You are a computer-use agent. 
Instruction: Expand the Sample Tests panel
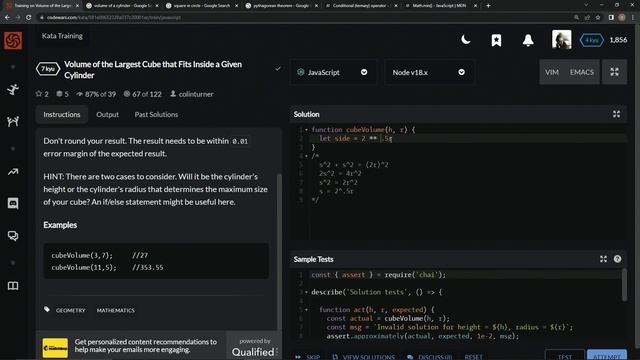603,259
